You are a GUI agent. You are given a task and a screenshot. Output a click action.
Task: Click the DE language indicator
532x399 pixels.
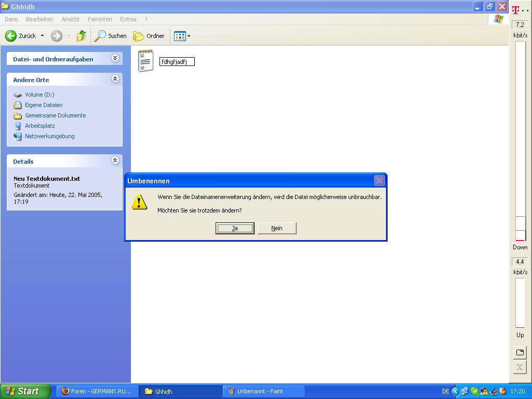445,391
